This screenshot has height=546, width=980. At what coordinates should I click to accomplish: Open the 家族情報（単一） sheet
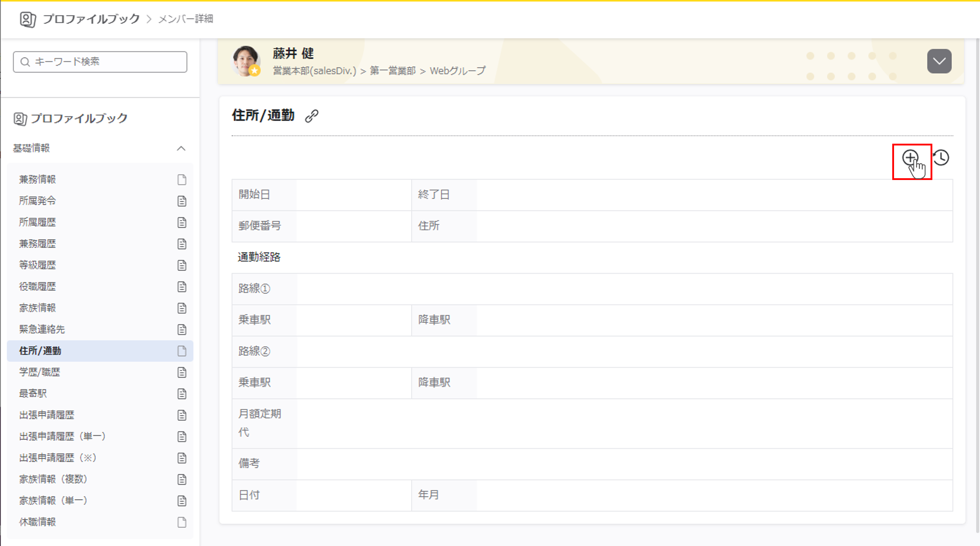click(100, 501)
